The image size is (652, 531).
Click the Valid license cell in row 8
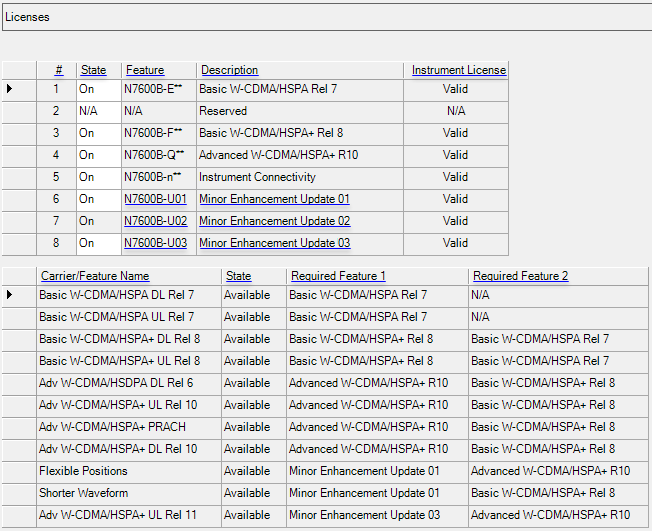coord(455,243)
